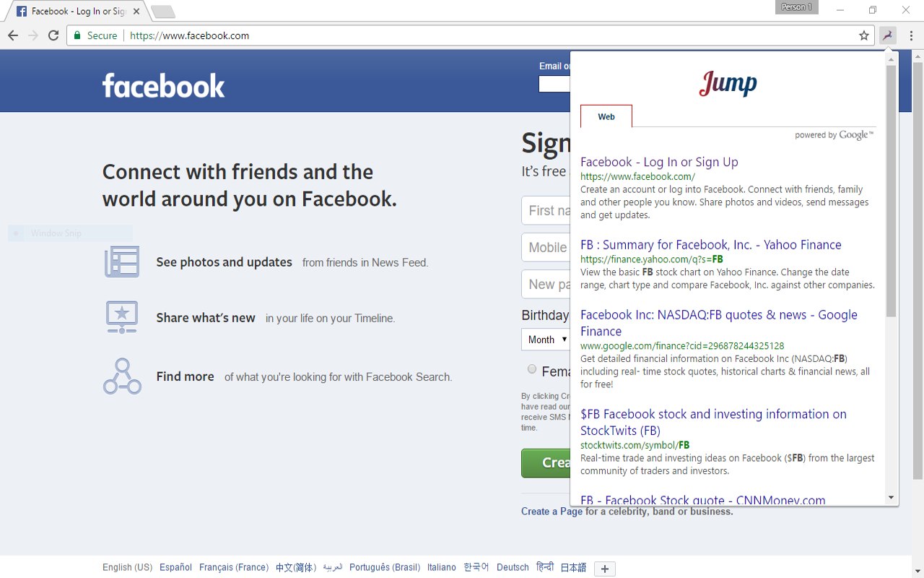Click the Jump extension arrow icon beside the address bar

click(889, 35)
